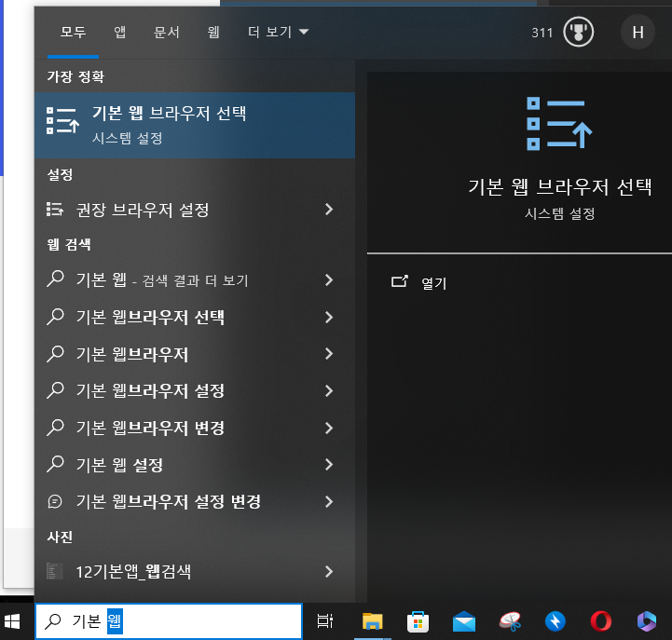Launch Microsoft Store from the taskbar
Image resolution: width=672 pixels, height=640 pixels.
click(418, 621)
